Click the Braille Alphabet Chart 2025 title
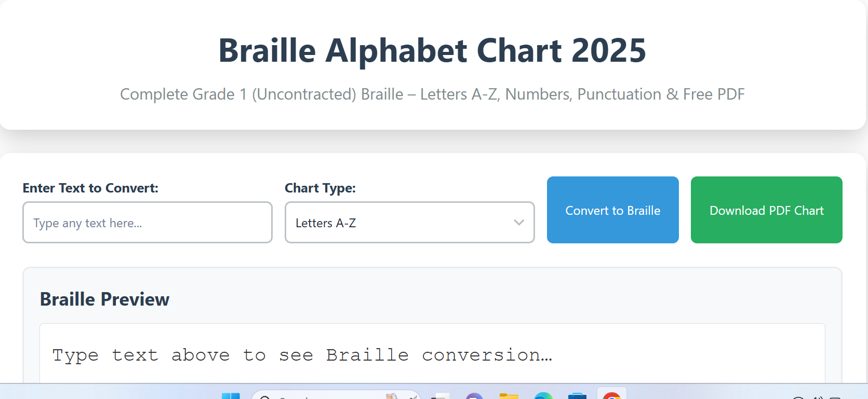Screen dimensions: 868x399 (x=432, y=50)
